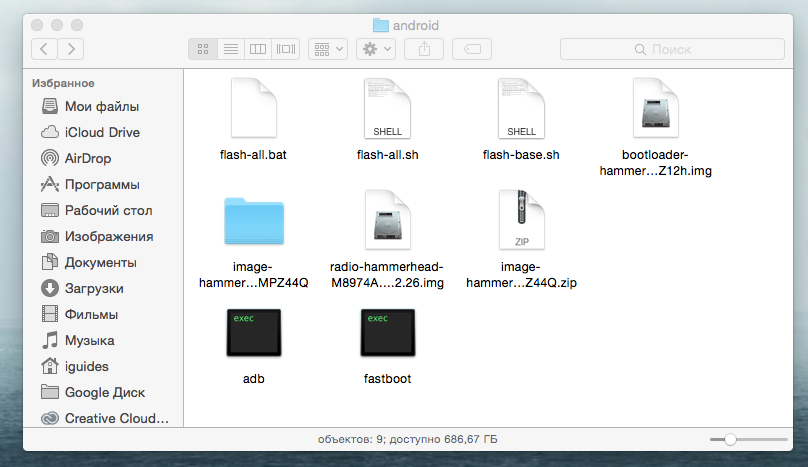The height and width of the screenshot is (467, 808).
Task: Open Программы in the sidebar
Action: coord(90,185)
